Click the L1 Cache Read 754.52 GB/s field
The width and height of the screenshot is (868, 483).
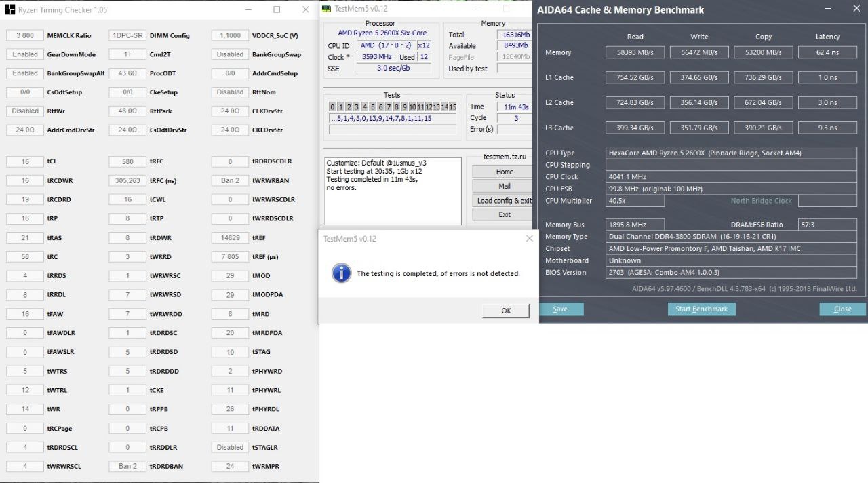(635, 77)
